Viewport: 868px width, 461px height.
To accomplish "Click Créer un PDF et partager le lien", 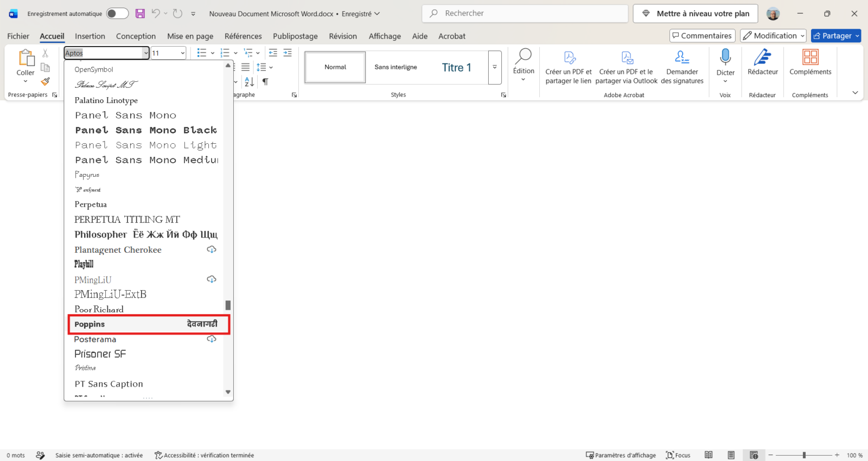I will coord(569,67).
